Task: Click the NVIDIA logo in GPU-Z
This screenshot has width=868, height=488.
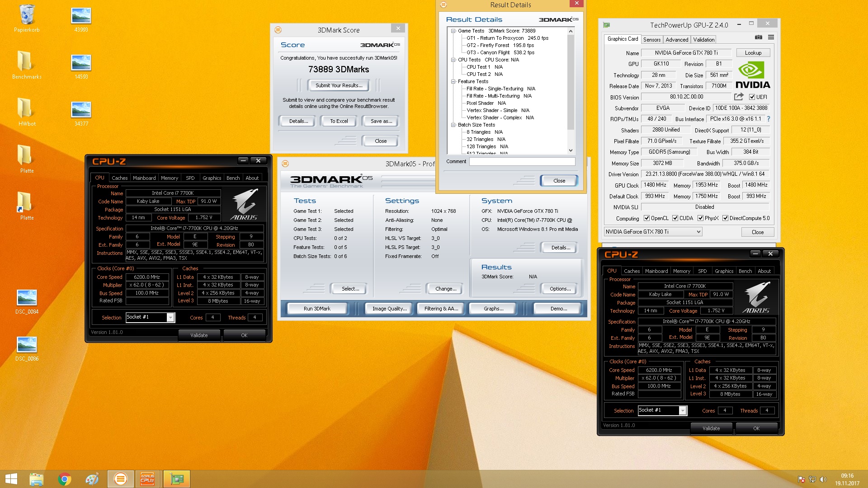Action: [753, 75]
